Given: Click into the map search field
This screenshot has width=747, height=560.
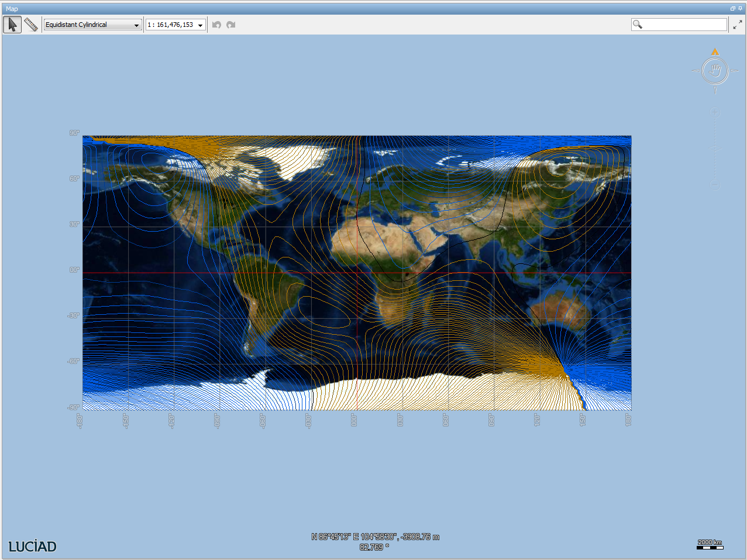Looking at the screenshot, I should [684, 25].
